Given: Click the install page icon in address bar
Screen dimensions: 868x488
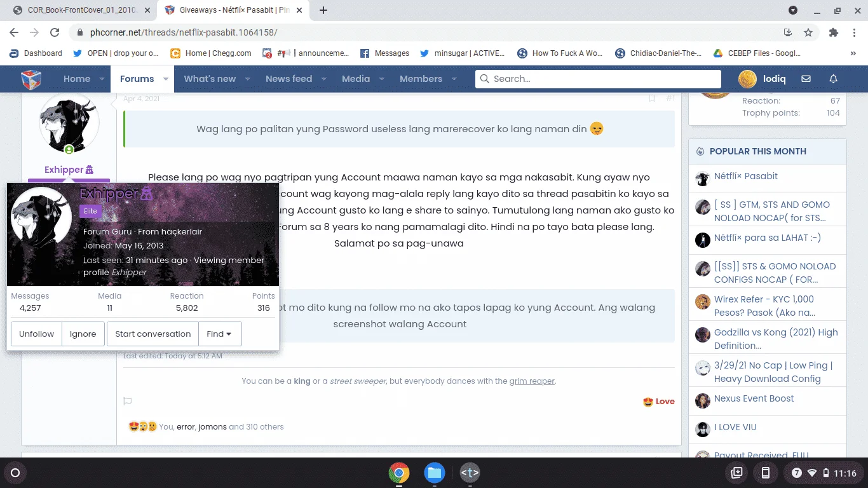Looking at the screenshot, I should [788, 32].
